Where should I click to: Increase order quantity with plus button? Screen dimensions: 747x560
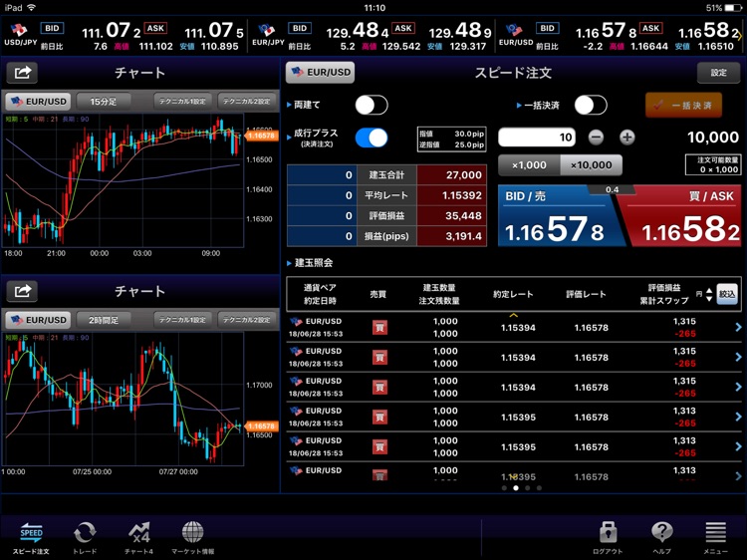(x=627, y=138)
